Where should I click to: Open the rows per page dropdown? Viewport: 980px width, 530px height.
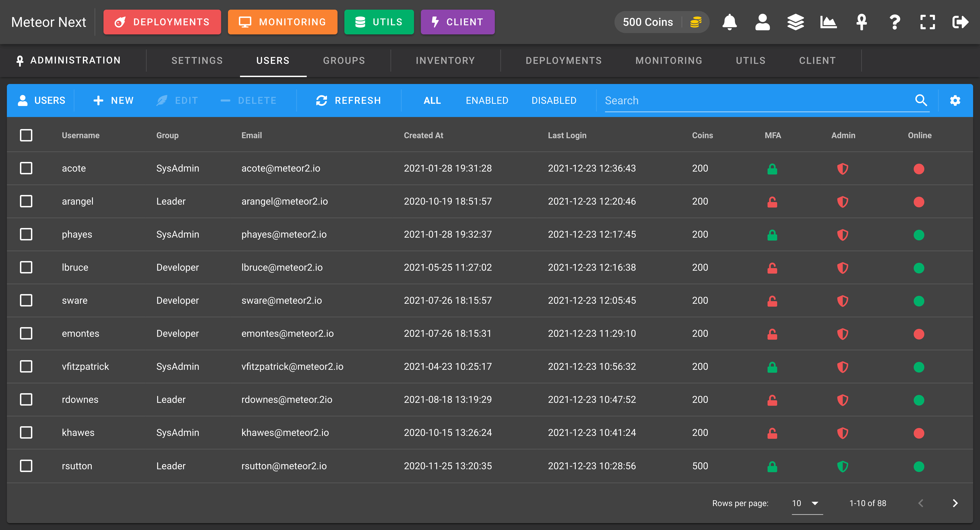coord(807,503)
